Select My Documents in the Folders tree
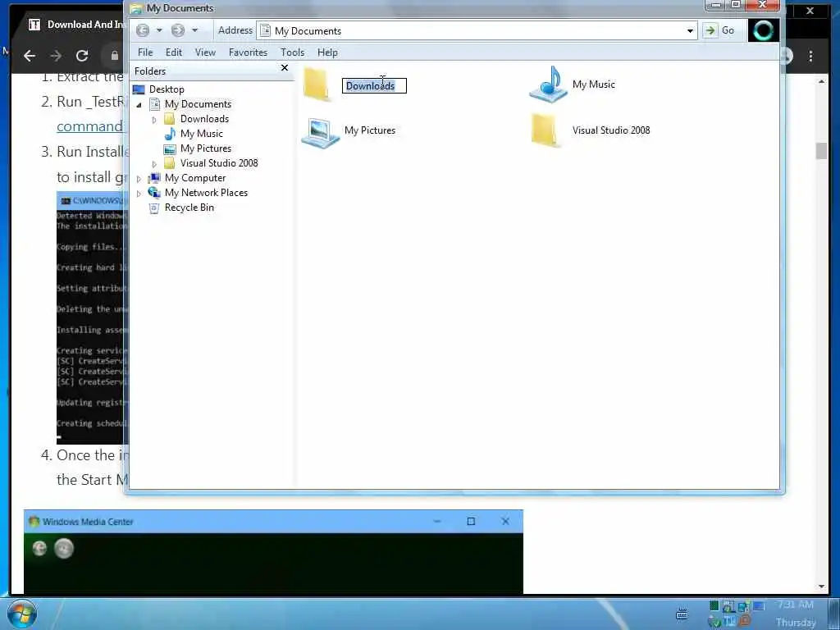Screen dimensions: 840x630 (198, 104)
